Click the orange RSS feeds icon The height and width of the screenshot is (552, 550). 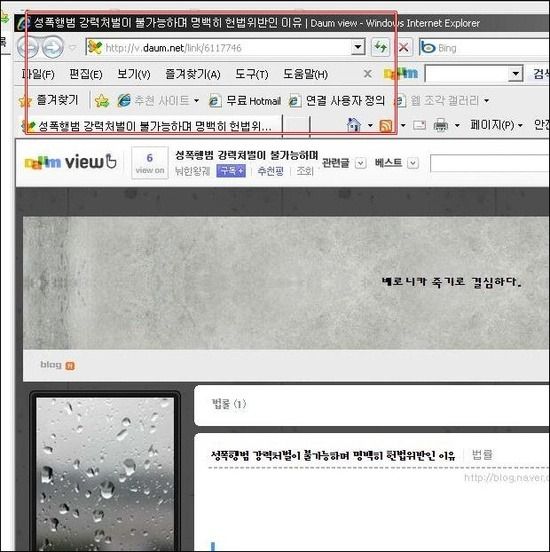[386, 125]
